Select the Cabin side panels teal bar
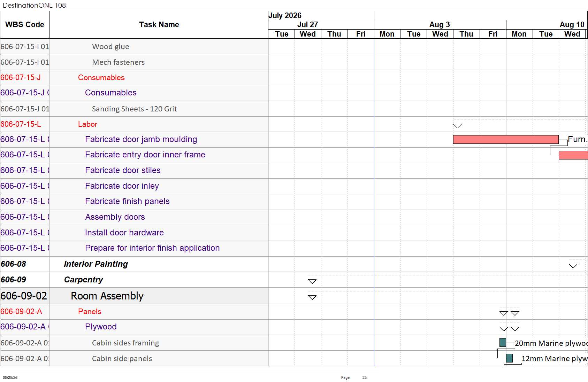Image resolution: width=588 pixels, height=382 pixels. [509, 358]
